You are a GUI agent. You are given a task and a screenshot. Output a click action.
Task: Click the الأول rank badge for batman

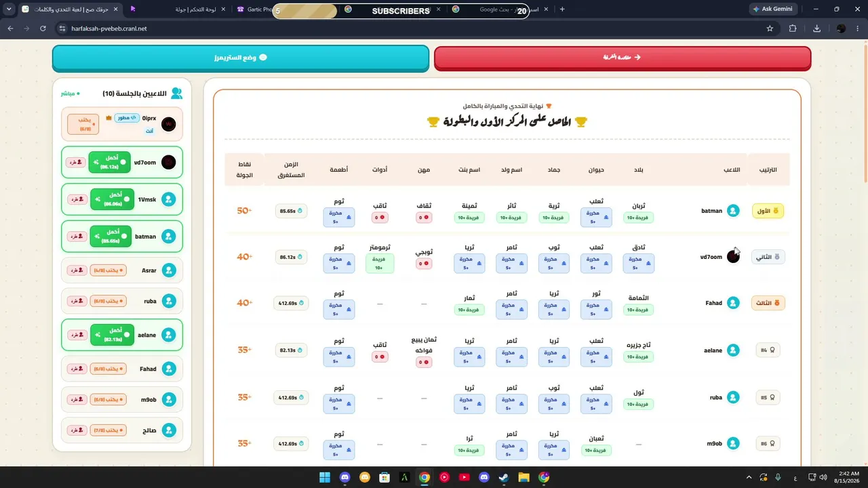coord(768,211)
